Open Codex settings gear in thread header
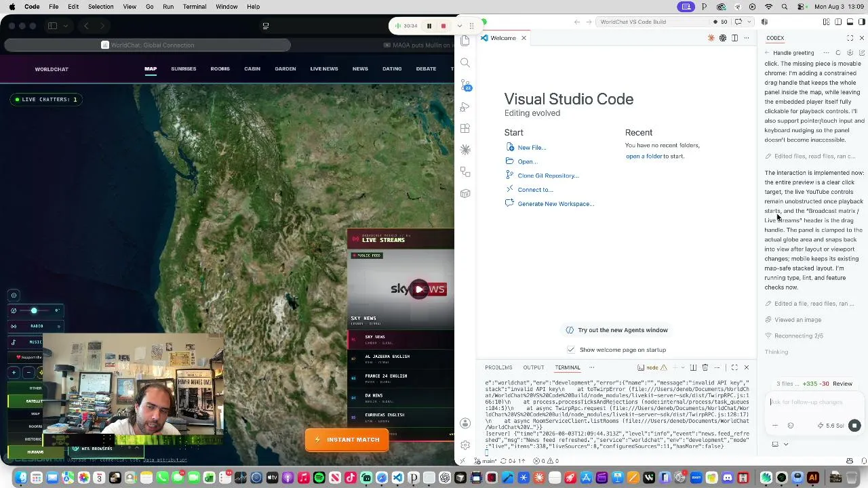This screenshot has height=488, width=868. (850, 53)
